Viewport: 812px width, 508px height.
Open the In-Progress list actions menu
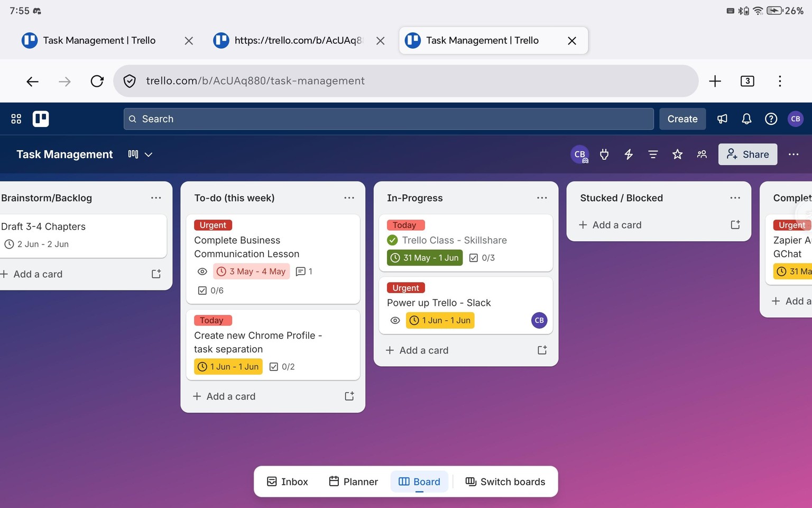coord(542,198)
